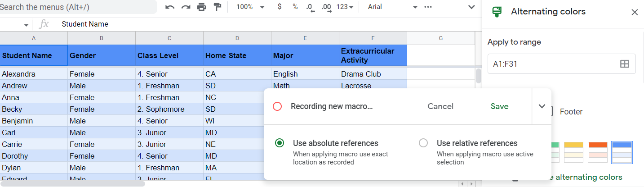Image resolution: width=644 pixels, height=187 pixels.
Task: Choose the orange alternating color style
Action: [x=598, y=152]
